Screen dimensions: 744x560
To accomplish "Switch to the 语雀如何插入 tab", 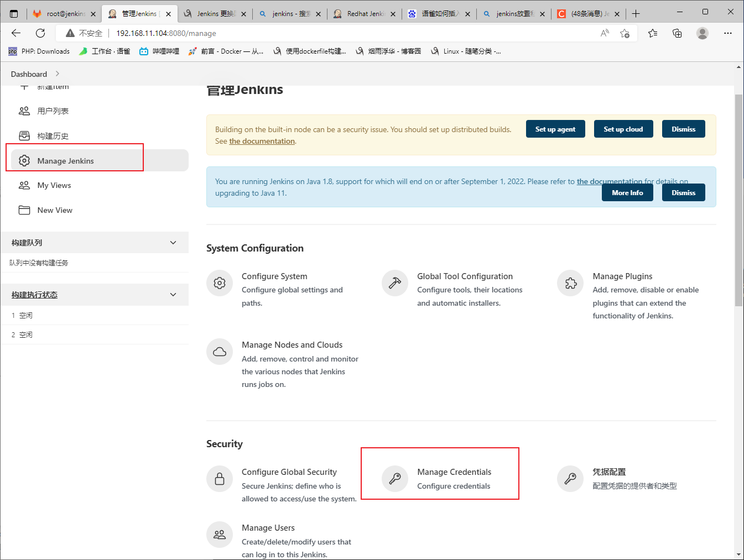I will [439, 14].
